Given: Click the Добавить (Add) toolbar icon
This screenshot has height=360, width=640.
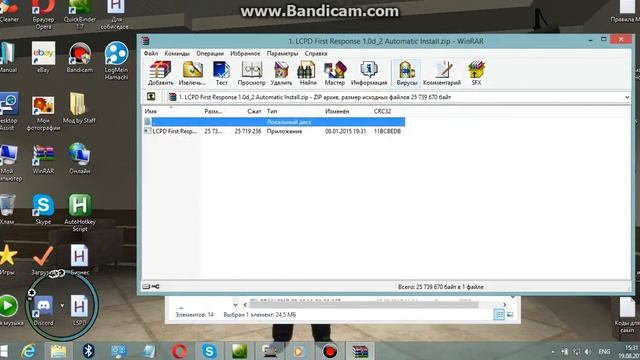Looking at the screenshot, I should point(160,73).
